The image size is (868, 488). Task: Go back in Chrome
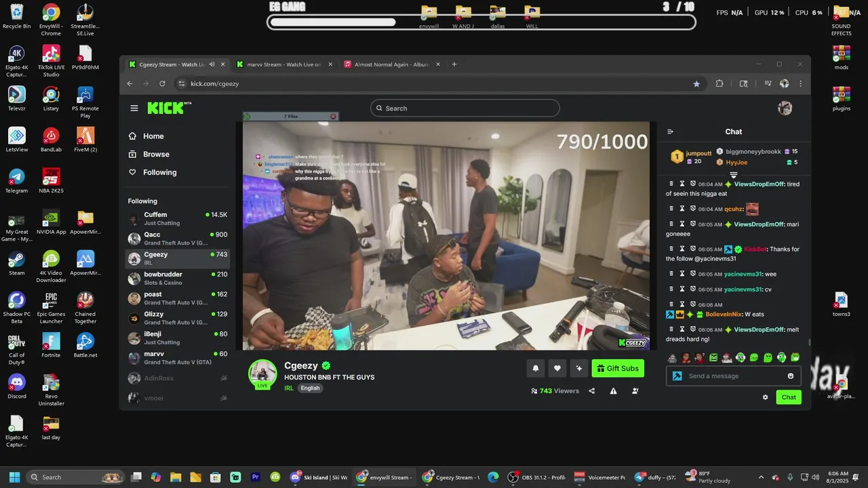(x=130, y=83)
